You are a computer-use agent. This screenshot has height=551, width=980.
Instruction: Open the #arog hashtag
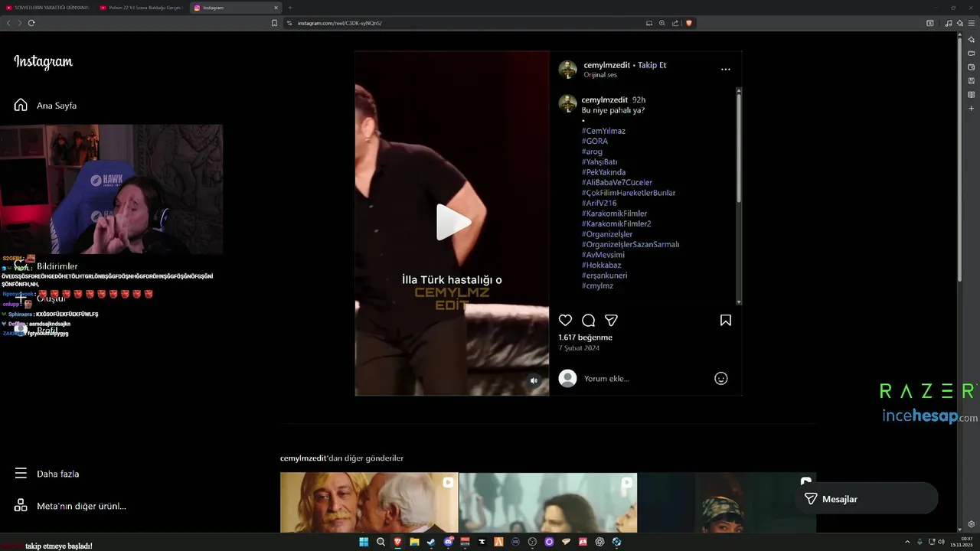(x=592, y=152)
